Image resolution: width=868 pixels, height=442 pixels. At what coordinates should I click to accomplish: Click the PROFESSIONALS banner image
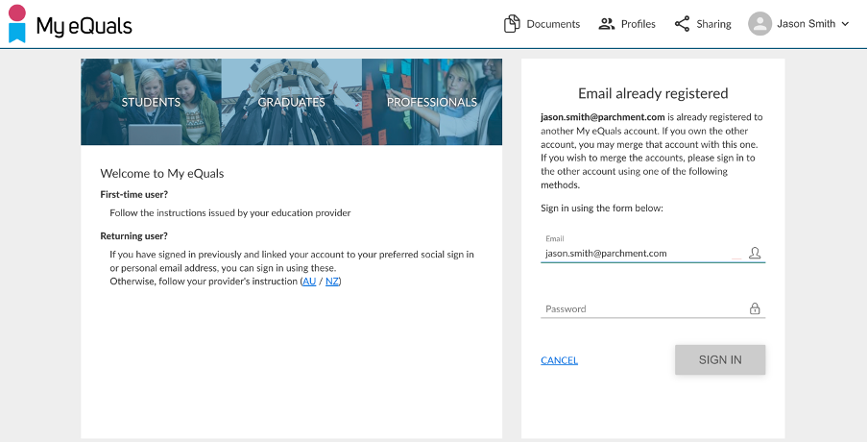[x=432, y=102]
